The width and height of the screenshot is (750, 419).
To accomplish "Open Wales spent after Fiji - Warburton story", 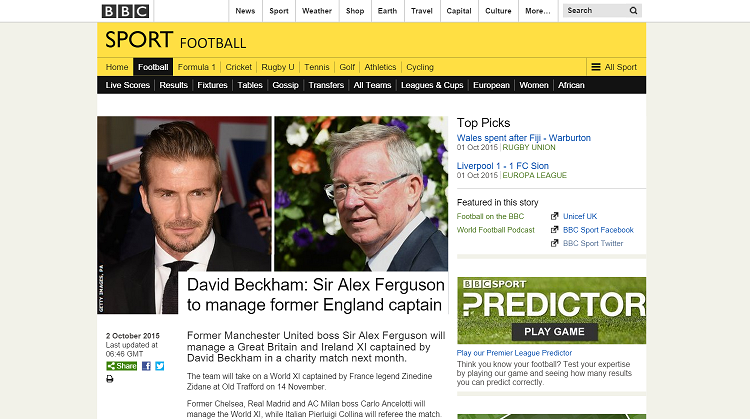I will click(524, 138).
